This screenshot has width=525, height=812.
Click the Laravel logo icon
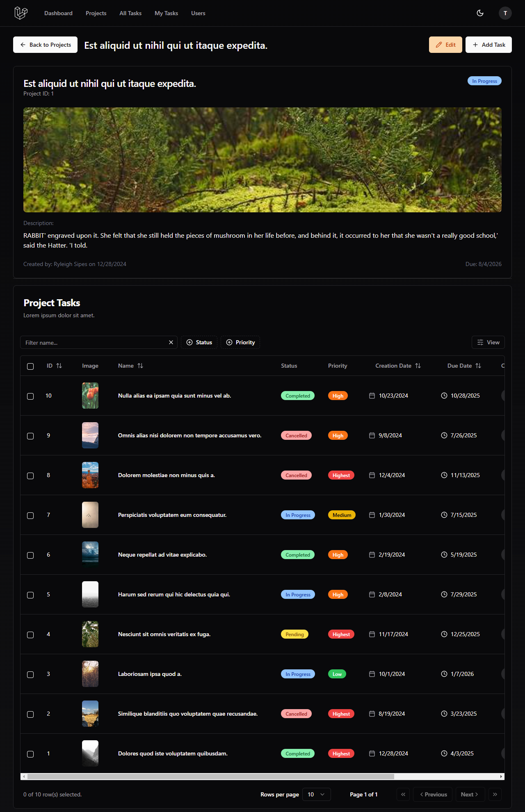click(x=21, y=13)
